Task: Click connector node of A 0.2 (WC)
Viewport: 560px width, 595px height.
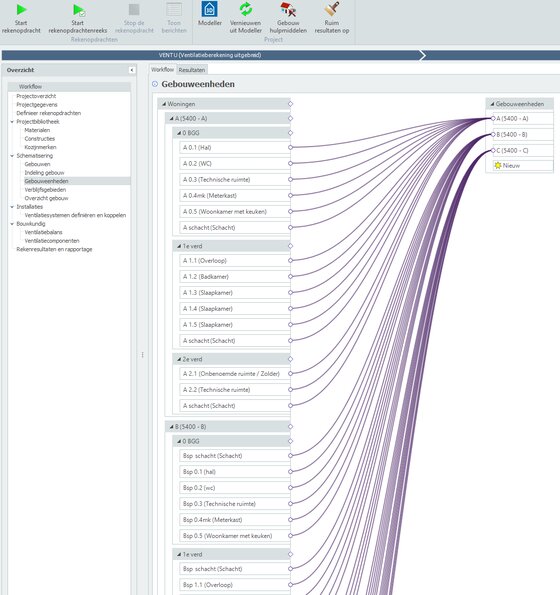Action: [290, 163]
